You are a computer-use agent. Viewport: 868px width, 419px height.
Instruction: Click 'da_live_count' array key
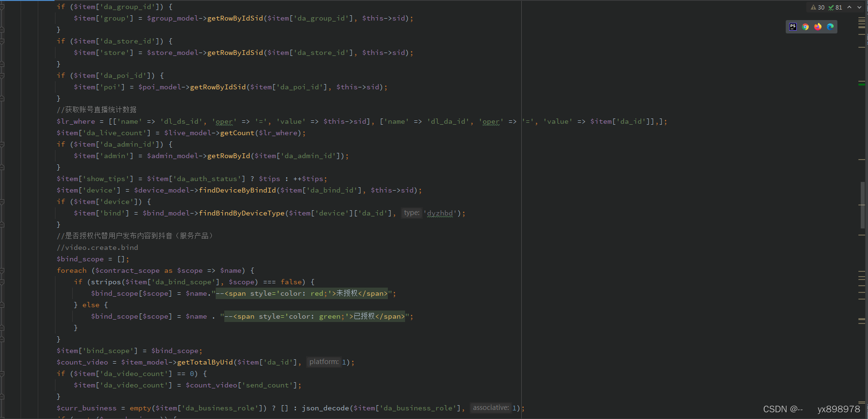[x=115, y=133]
